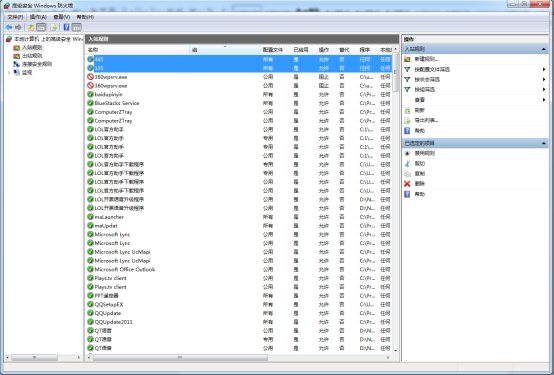Select the root firewall node in the tree
The image size is (554, 375).
(x=48, y=39)
